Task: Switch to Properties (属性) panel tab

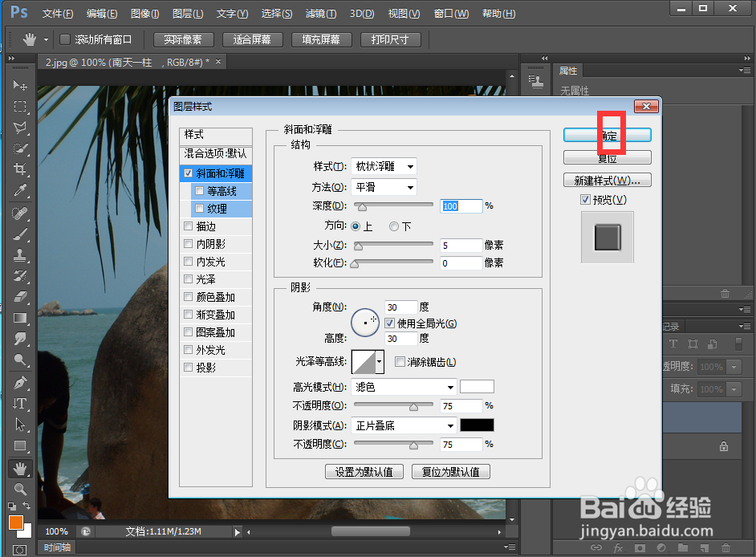Action: click(x=568, y=71)
